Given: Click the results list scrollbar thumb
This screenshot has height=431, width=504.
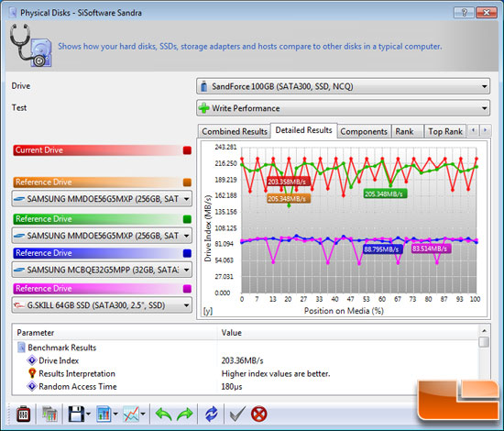Looking at the screenshot, I should pyautogui.click(x=484, y=341).
